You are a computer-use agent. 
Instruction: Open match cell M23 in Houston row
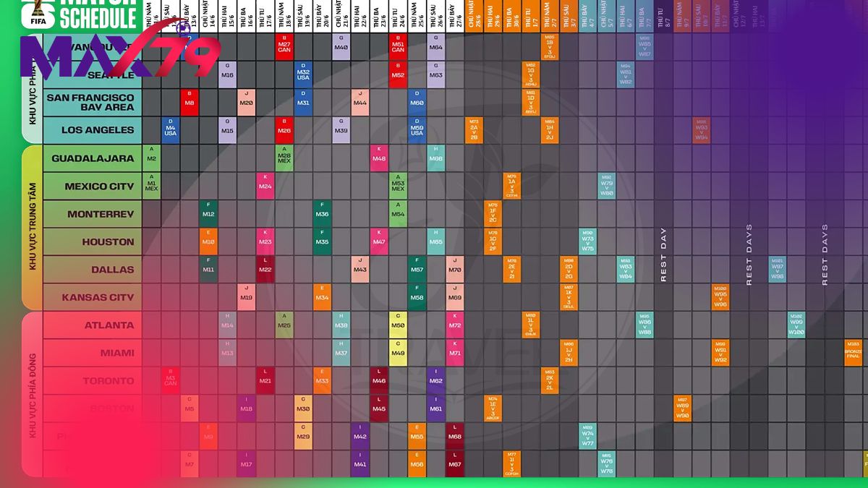(x=265, y=242)
